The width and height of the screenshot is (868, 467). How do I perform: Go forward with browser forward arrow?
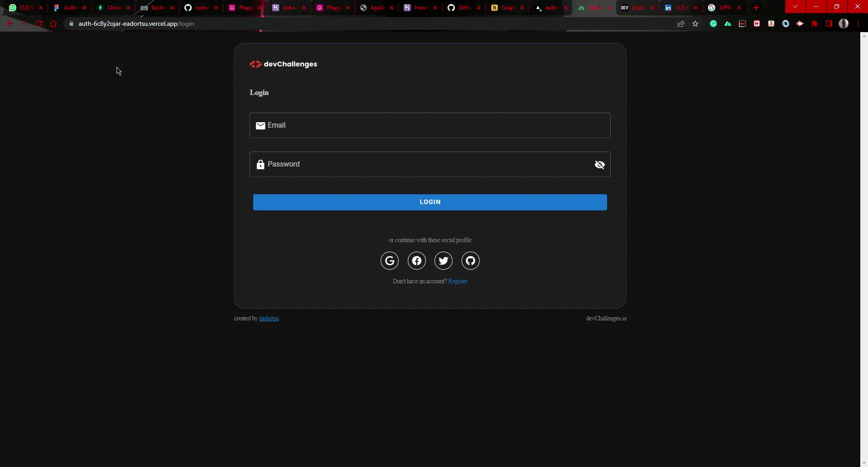pyautogui.click(x=24, y=24)
